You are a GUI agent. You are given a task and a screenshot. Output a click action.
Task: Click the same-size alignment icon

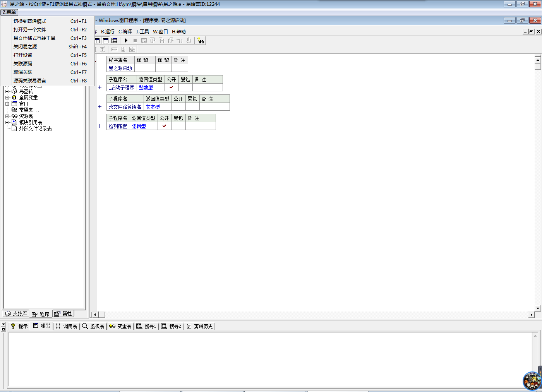click(132, 49)
